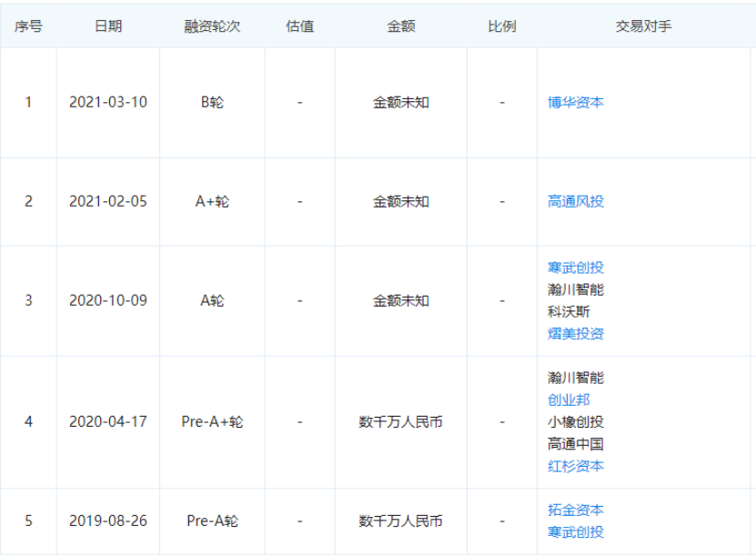Viewport: 756px width, 556px height.
Task: Open the 博华资本 investor link
Action: click(x=575, y=102)
